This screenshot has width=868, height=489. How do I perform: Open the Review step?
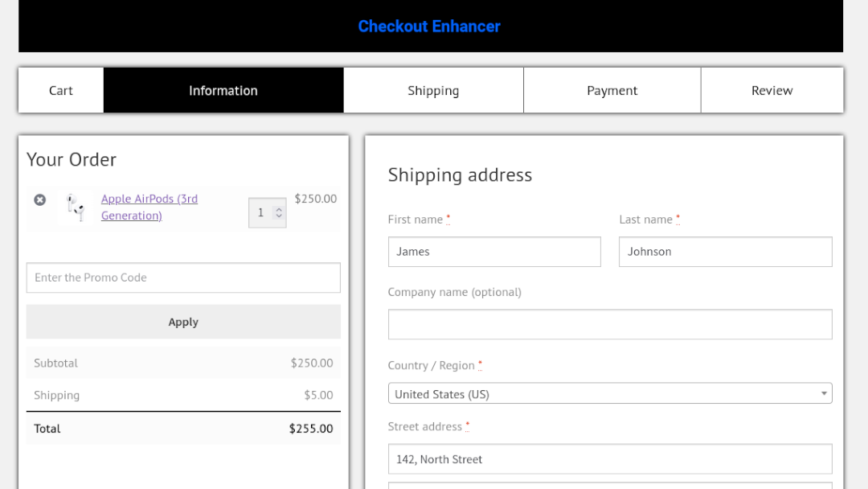click(772, 90)
